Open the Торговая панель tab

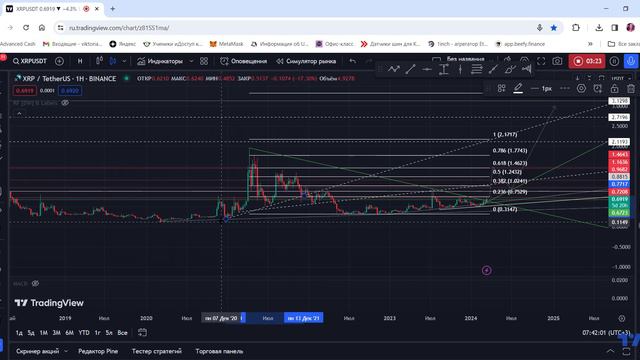(219, 351)
